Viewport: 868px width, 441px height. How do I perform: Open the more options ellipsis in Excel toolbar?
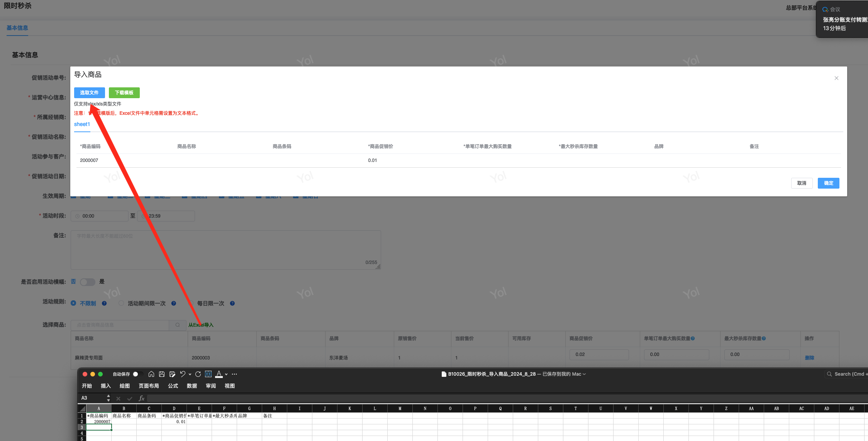(x=234, y=374)
